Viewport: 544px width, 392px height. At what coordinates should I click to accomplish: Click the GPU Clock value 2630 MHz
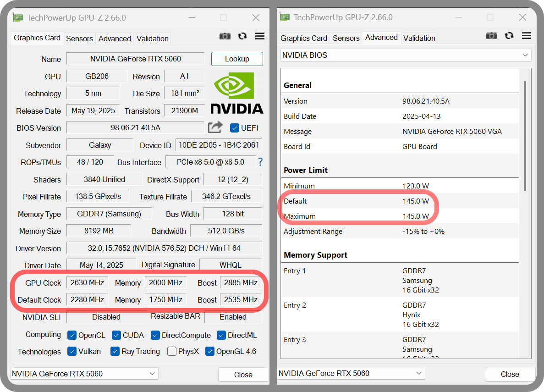click(x=88, y=282)
